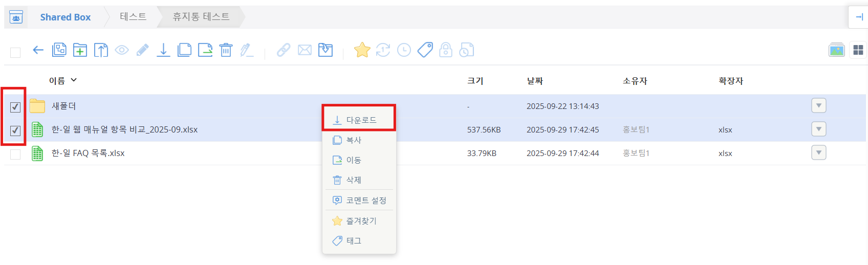Click the image thumbnail view icon

point(836,50)
